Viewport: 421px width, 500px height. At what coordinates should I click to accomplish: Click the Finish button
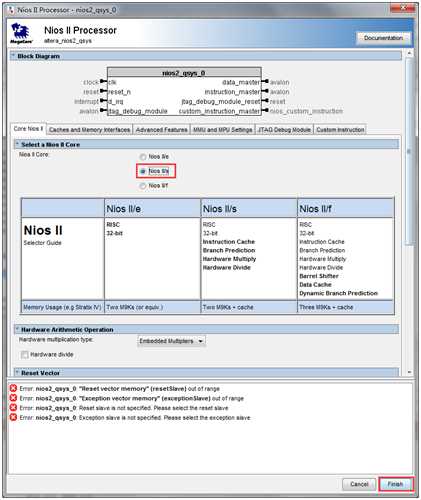coord(395,484)
